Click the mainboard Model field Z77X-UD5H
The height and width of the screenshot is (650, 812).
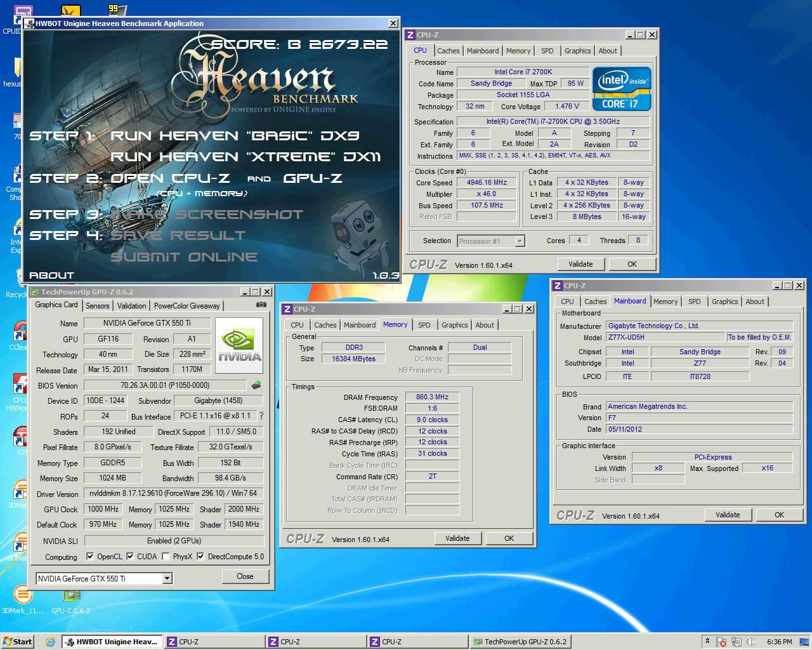665,337
